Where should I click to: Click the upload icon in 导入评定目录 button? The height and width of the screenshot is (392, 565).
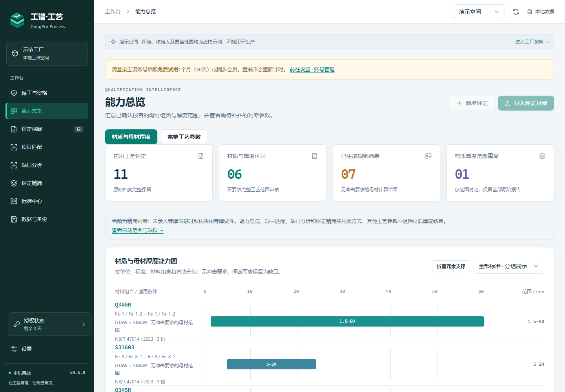coord(508,103)
